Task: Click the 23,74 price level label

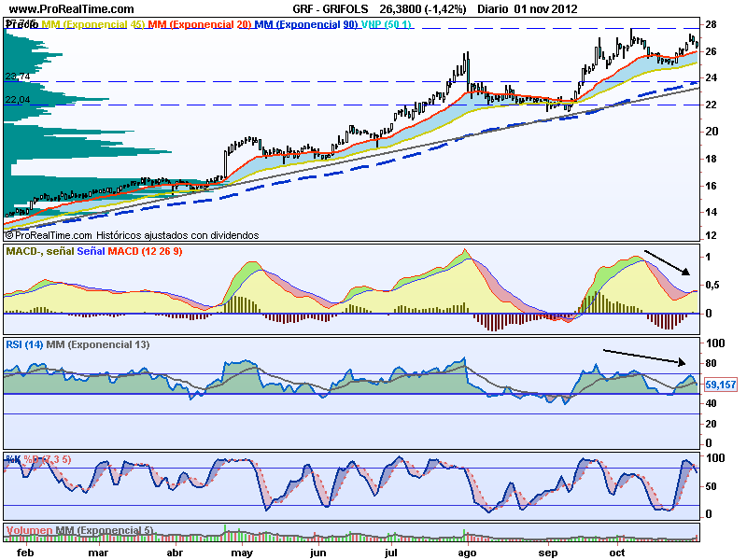Action: (x=18, y=77)
